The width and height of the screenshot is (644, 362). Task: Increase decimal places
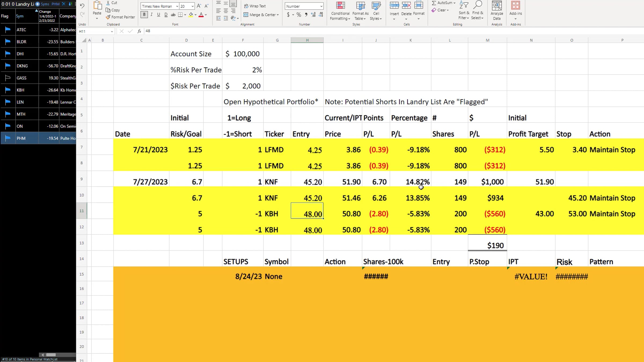313,15
